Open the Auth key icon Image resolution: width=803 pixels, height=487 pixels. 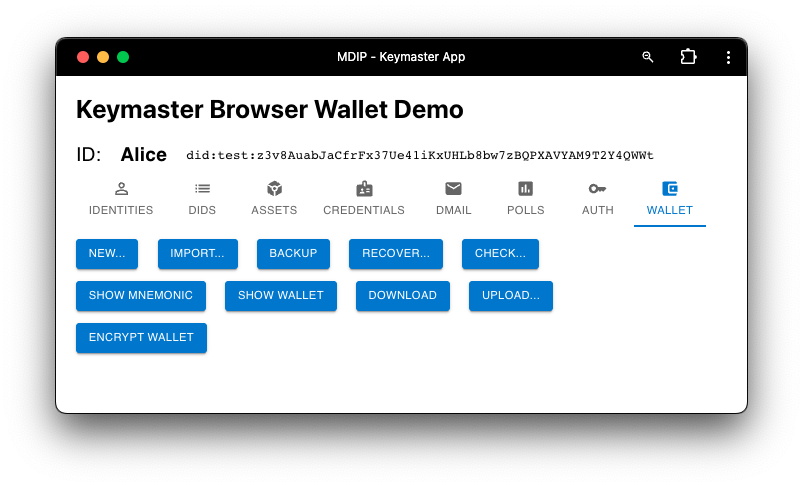click(597, 189)
